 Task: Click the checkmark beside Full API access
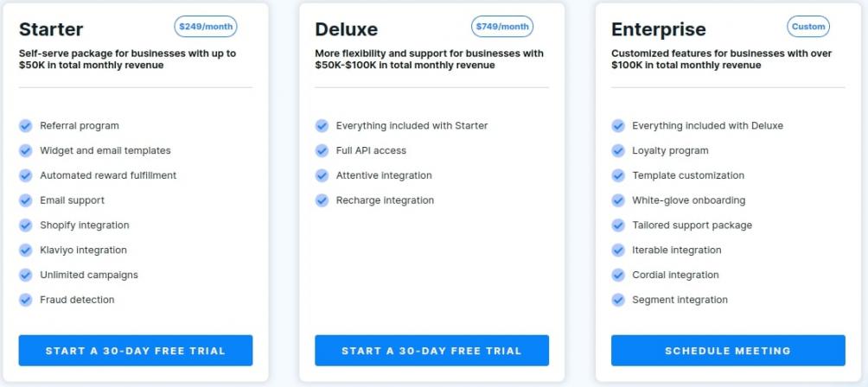pyautogui.click(x=322, y=150)
